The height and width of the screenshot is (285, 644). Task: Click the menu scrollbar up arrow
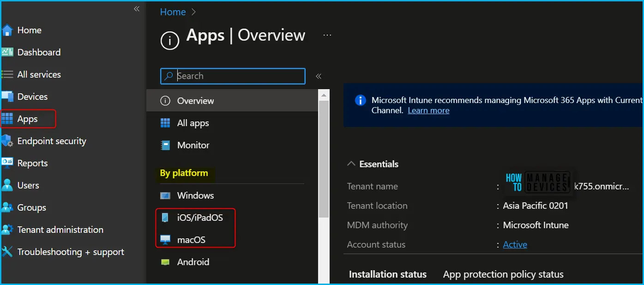tap(324, 95)
